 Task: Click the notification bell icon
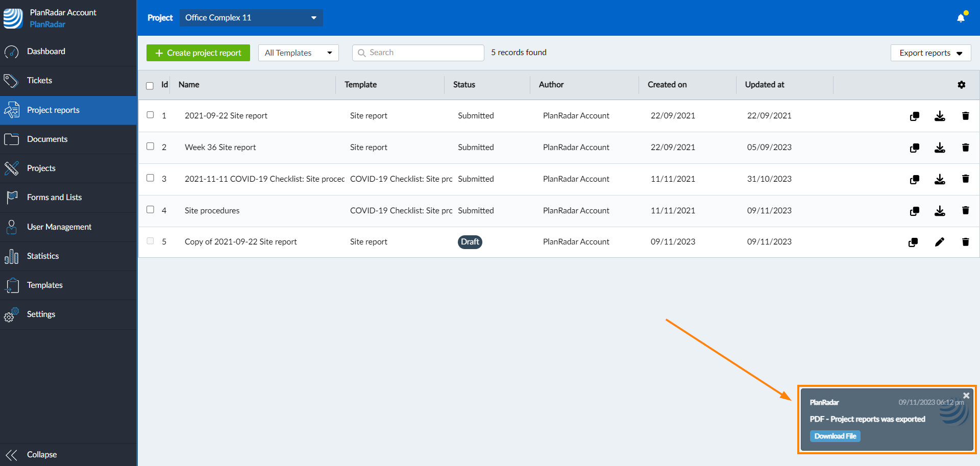tap(961, 18)
